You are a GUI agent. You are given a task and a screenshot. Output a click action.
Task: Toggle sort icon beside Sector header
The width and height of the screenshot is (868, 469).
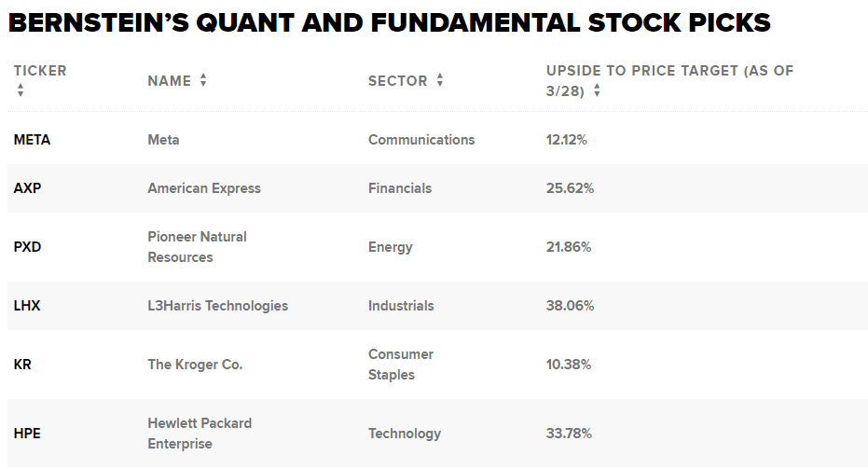click(439, 81)
